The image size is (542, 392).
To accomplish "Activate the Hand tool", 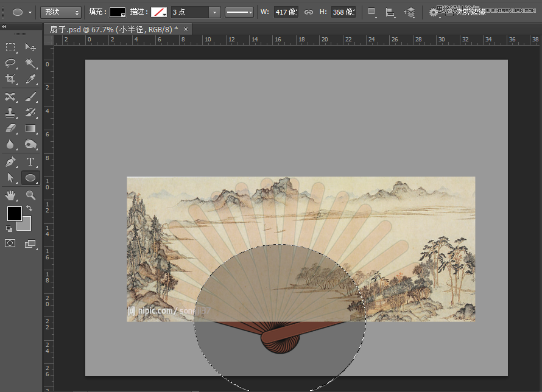I will click(10, 195).
